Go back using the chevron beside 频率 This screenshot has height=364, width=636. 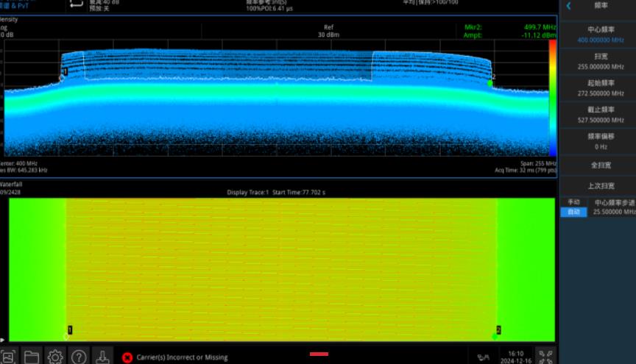tap(569, 6)
